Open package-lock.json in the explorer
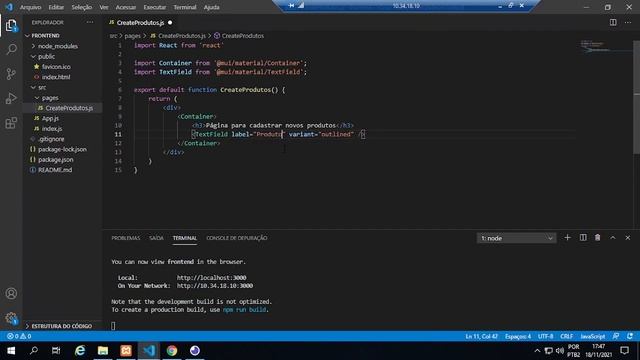 pos(62,149)
